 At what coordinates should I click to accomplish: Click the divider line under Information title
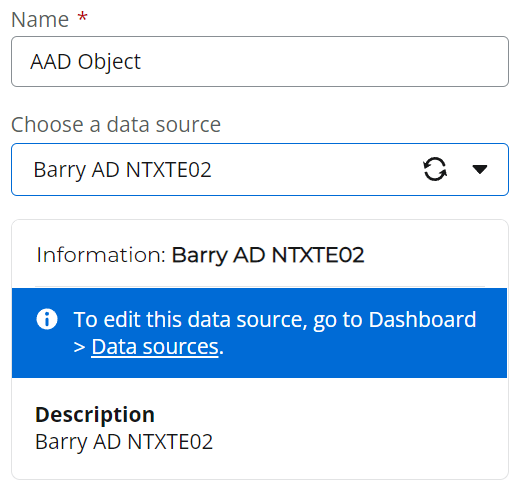tap(260, 286)
